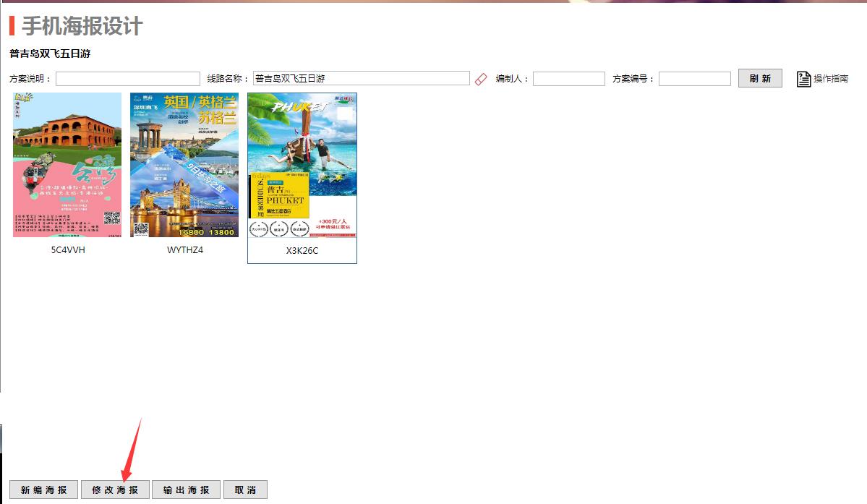
Task: Select the Taiwan poster thumbnail 5C4VVH
Action: (67, 165)
